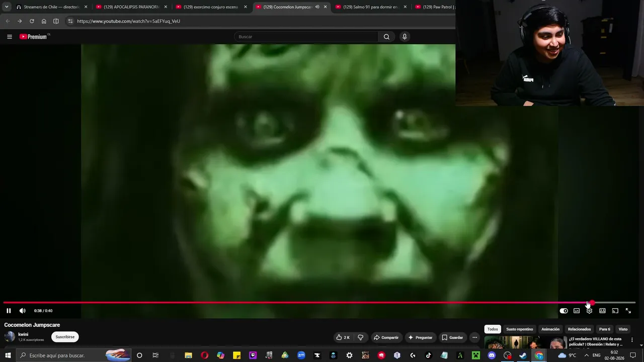Launch Opera from the taskbar
This screenshot has width=644, height=362.
pyautogui.click(x=204, y=355)
